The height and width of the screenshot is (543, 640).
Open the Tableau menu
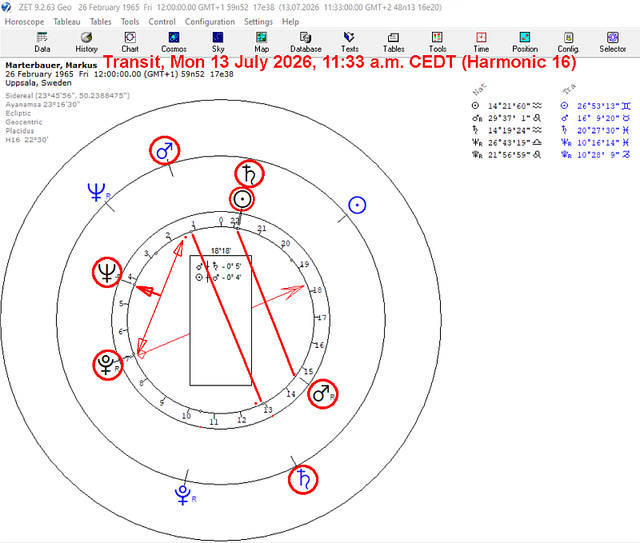[x=67, y=22]
